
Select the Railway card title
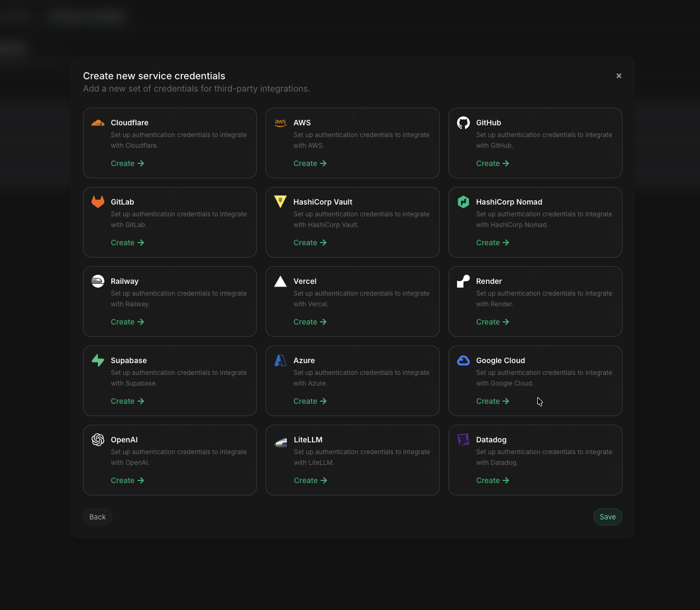click(x=125, y=281)
